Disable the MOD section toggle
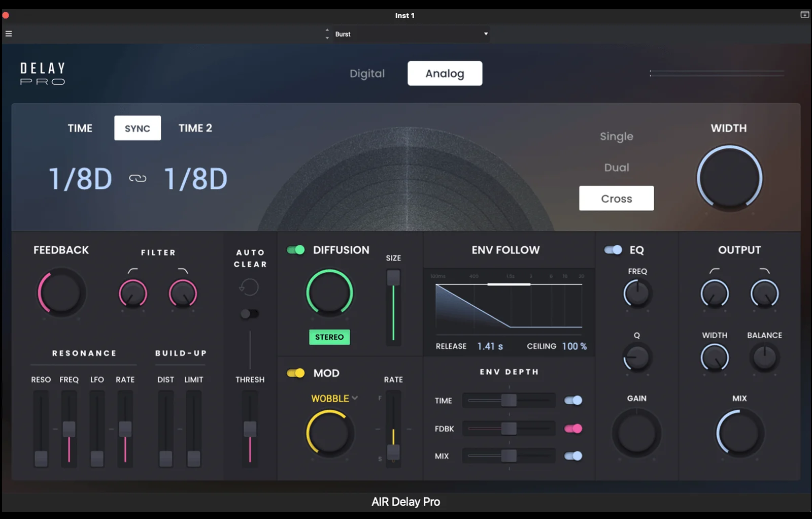812x519 pixels. 295,373
